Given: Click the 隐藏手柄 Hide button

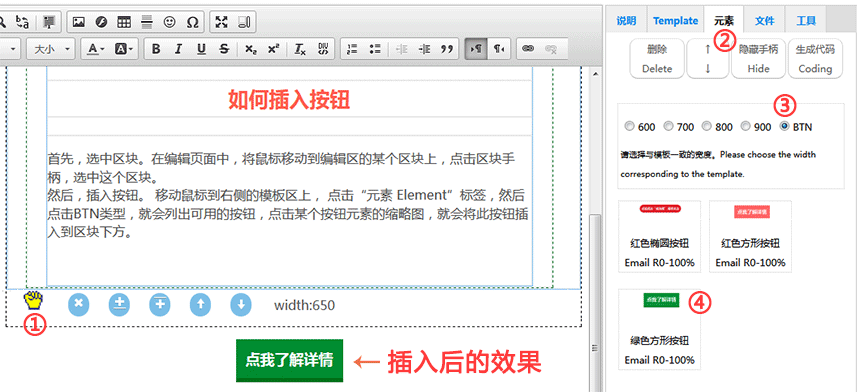Looking at the screenshot, I should (x=759, y=59).
